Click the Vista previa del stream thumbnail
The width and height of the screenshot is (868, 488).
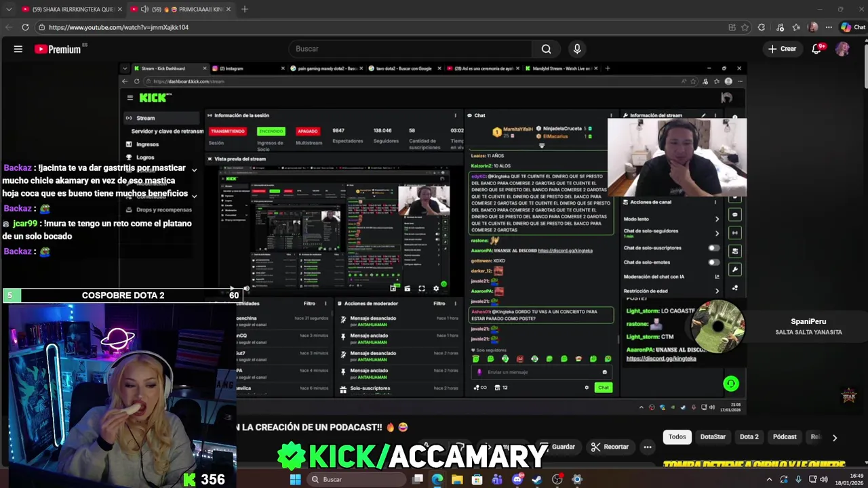(x=334, y=230)
